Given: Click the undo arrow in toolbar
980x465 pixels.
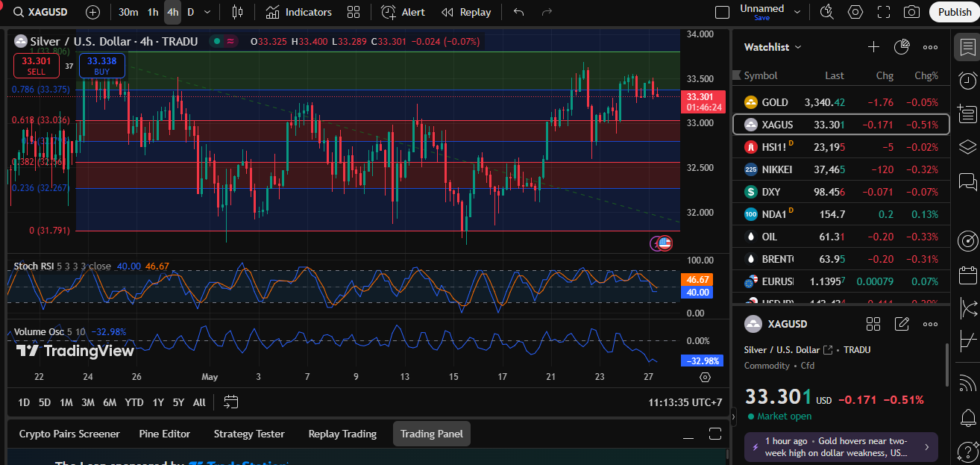Looking at the screenshot, I should pos(519,12).
